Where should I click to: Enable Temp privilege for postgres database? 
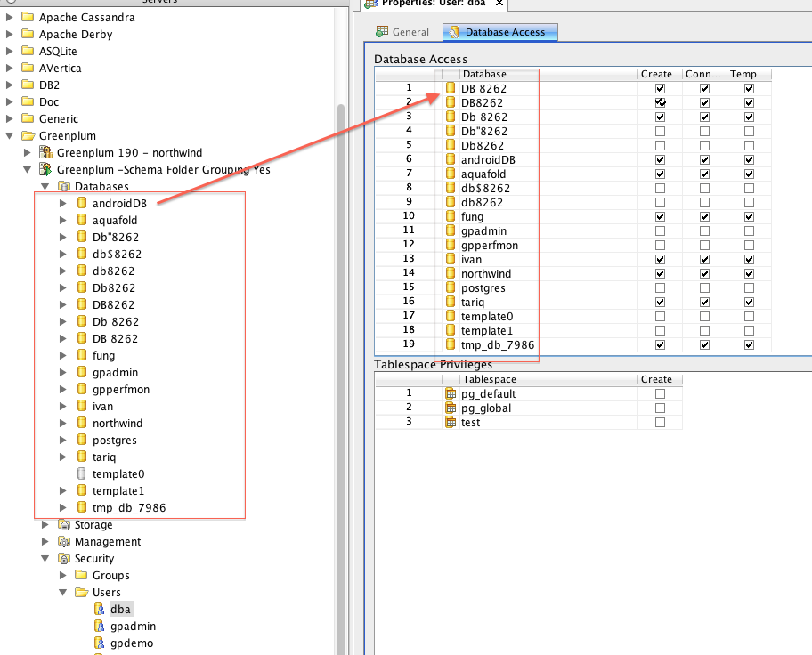[x=749, y=287]
